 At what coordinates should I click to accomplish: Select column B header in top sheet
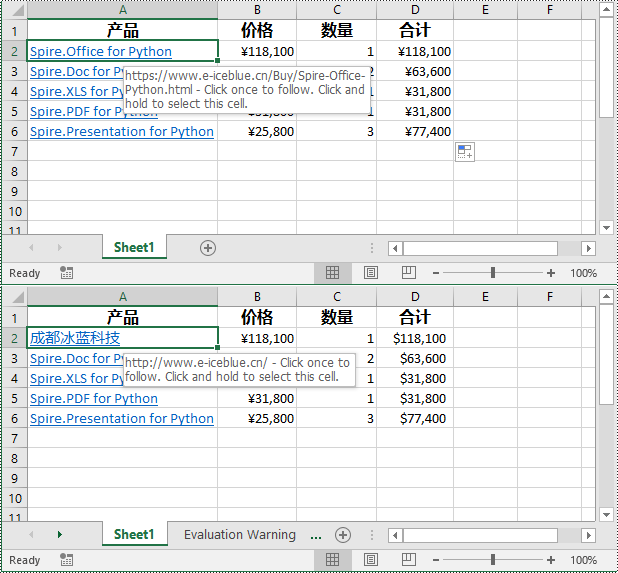pyautogui.click(x=257, y=10)
